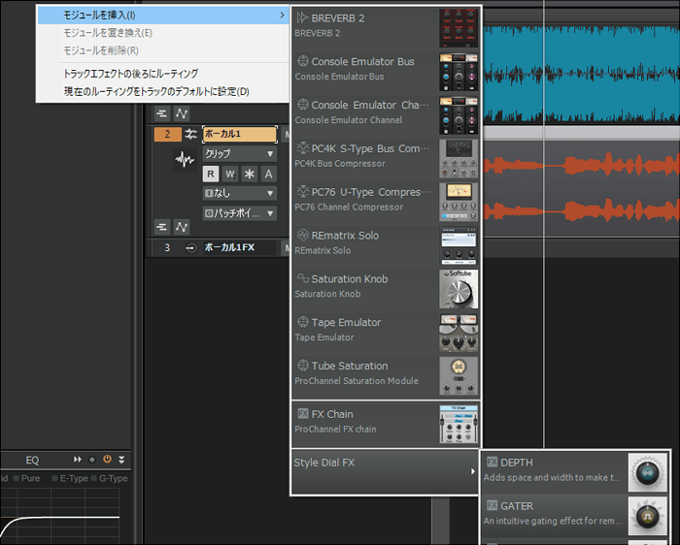The image size is (680, 545).
Task: Click automation lanes icon above ボーカル1 track
Action: tap(182, 114)
